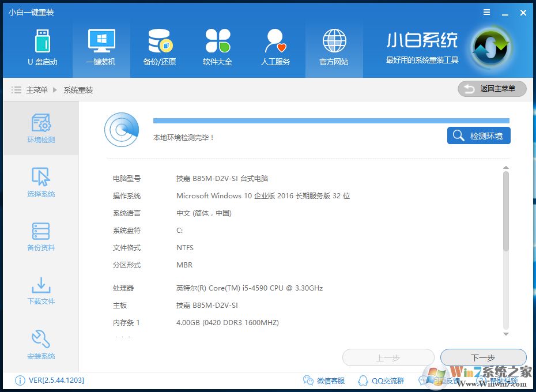Return using 返回主菜单 button
The height and width of the screenshot is (392, 536).
[492, 89]
